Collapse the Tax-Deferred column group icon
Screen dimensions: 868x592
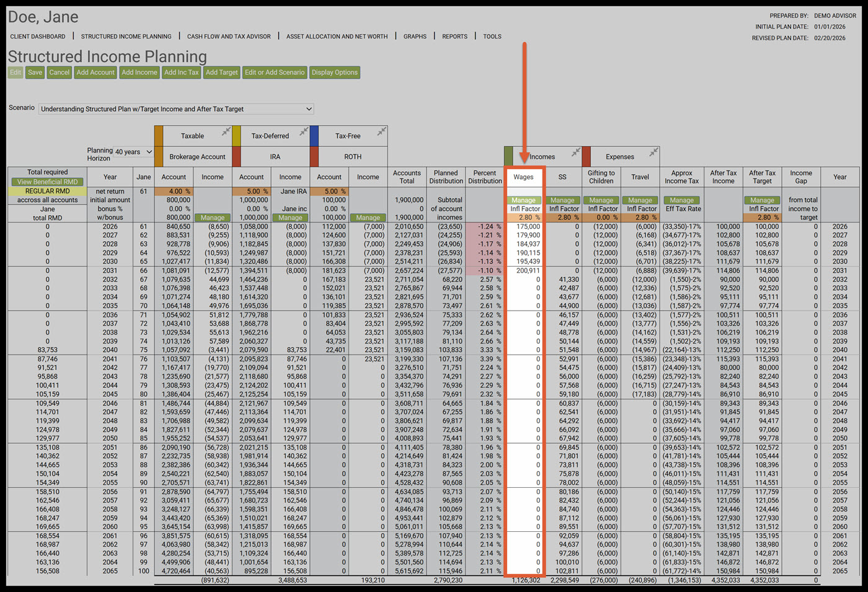(304, 131)
